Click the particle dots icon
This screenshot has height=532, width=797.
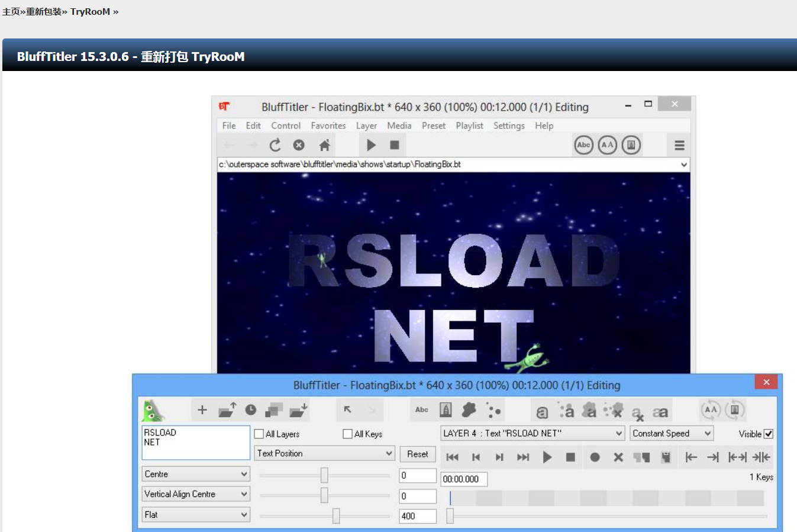coord(493,410)
